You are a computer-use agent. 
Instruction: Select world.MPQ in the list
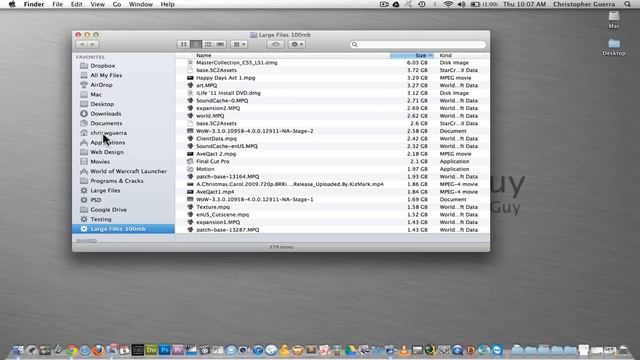[x=332, y=116]
